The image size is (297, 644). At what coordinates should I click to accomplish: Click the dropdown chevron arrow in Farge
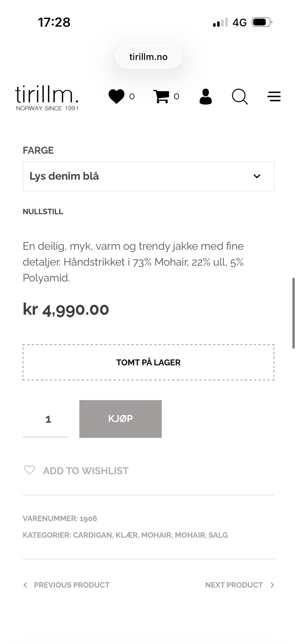click(257, 176)
